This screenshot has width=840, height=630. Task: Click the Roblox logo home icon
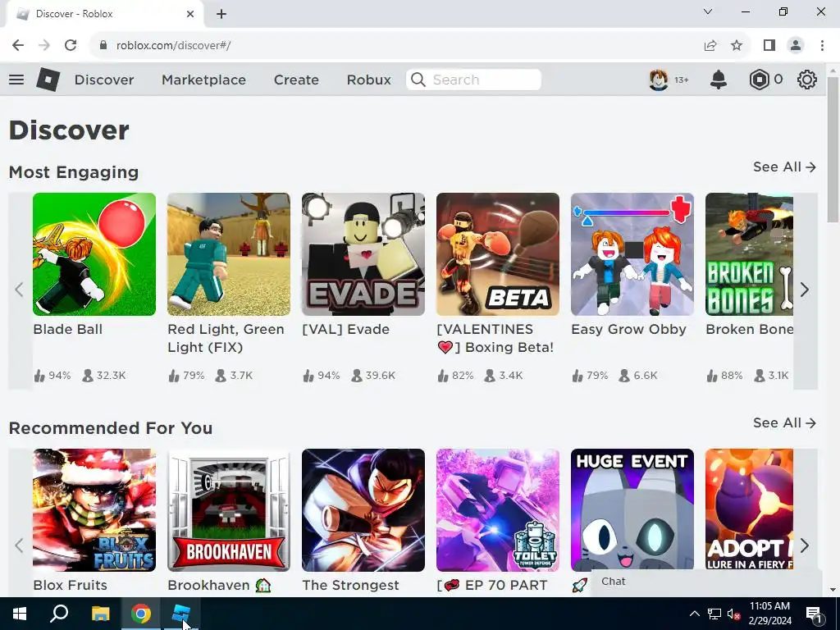(x=48, y=80)
